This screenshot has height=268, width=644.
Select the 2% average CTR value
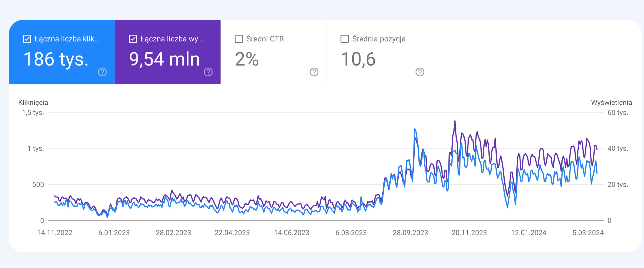(247, 59)
